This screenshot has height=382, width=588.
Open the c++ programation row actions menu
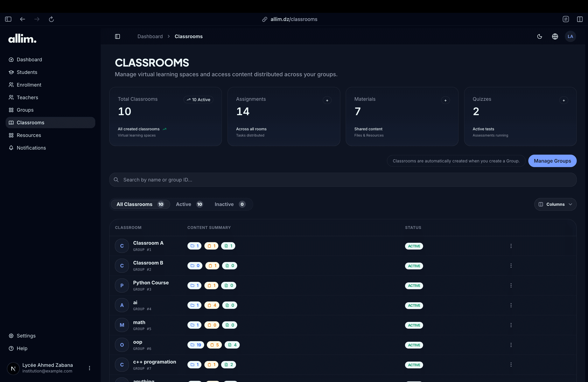(511, 364)
